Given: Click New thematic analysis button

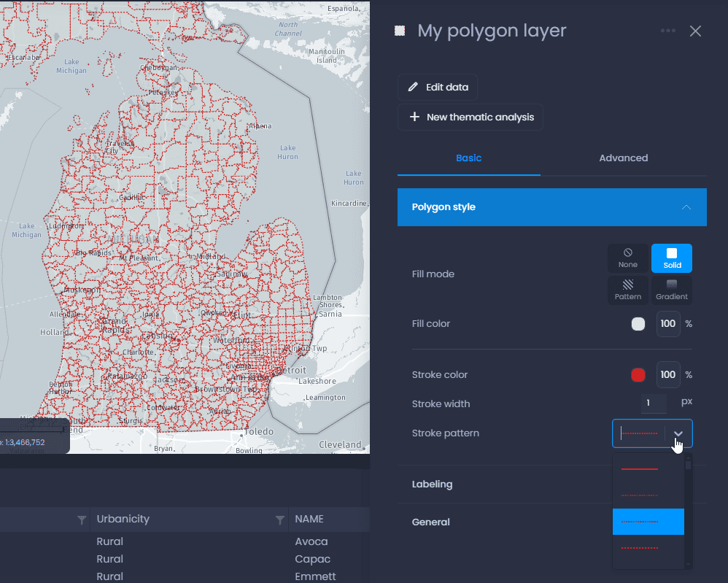Looking at the screenshot, I should tap(471, 117).
